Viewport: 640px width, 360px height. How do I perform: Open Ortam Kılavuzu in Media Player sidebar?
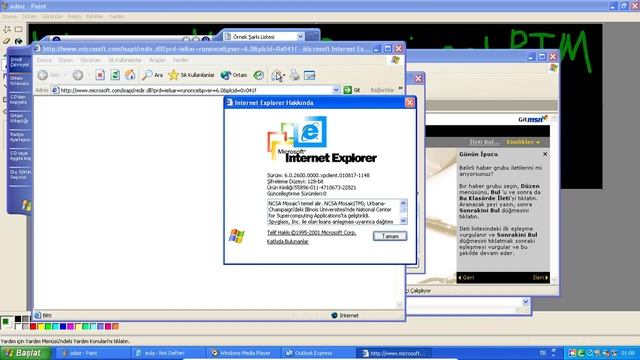pos(20,81)
